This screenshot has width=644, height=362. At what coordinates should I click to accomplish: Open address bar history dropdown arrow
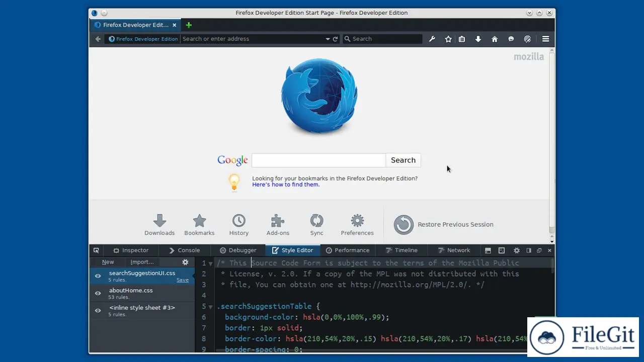click(328, 39)
